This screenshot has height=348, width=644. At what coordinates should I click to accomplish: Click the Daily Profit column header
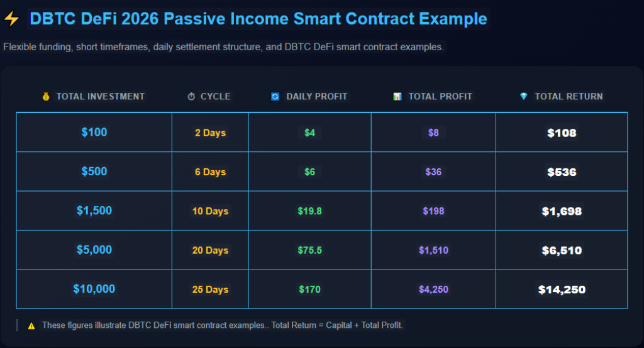point(316,97)
